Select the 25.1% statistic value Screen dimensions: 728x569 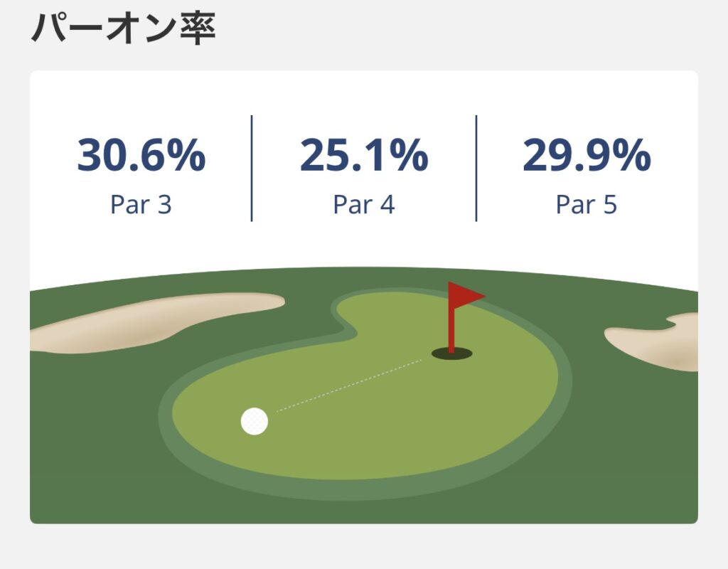pos(364,156)
